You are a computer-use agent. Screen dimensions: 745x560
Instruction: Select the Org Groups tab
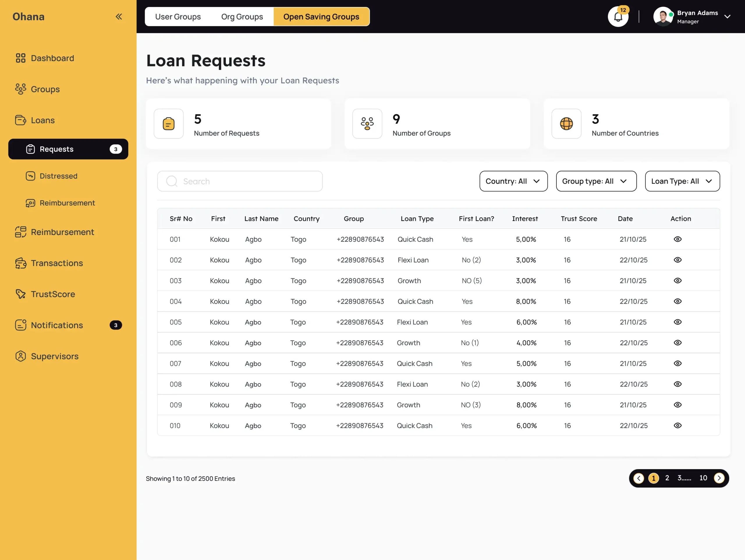pyautogui.click(x=242, y=17)
